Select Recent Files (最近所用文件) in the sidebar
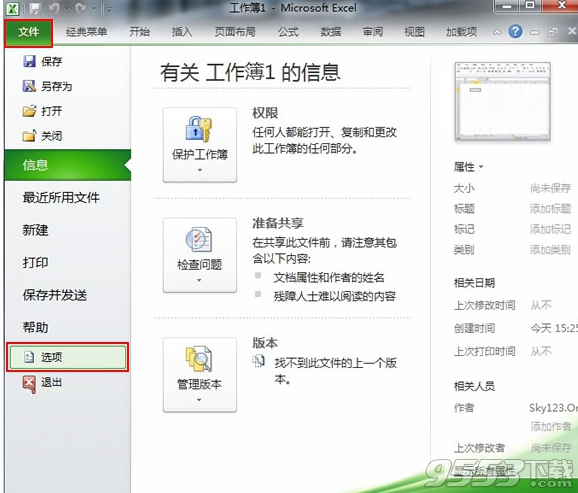 click(x=61, y=198)
